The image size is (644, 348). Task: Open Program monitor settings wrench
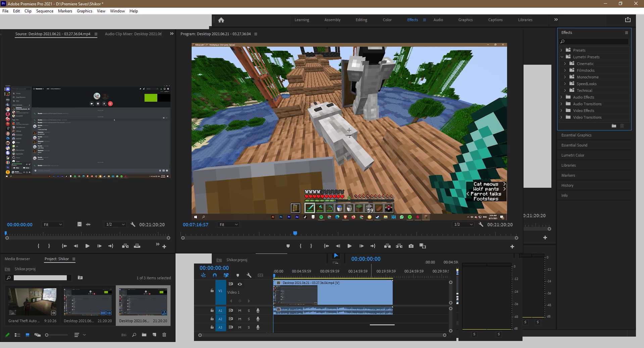(481, 225)
